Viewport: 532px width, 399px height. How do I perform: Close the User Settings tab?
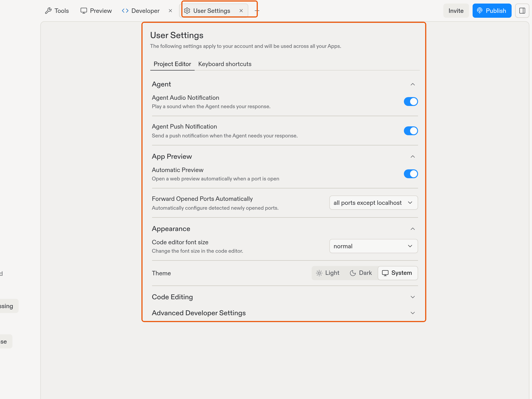pos(241,11)
